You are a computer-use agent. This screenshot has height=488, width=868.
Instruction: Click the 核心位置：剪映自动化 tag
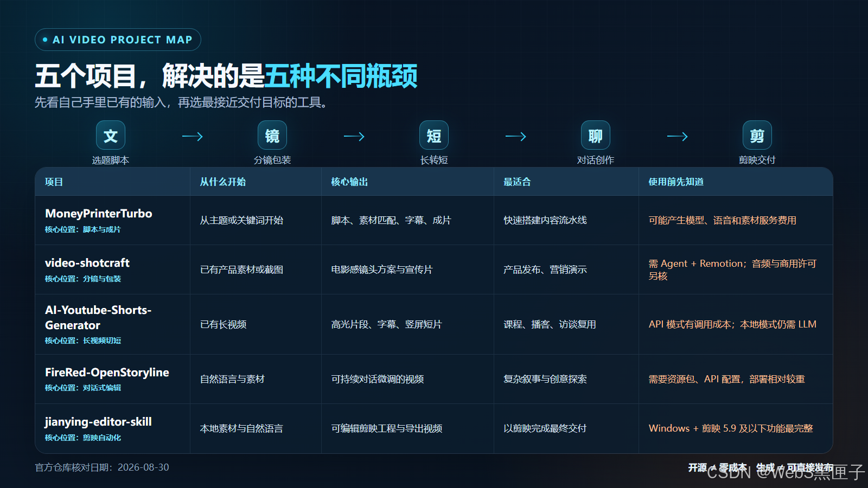click(x=83, y=438)
